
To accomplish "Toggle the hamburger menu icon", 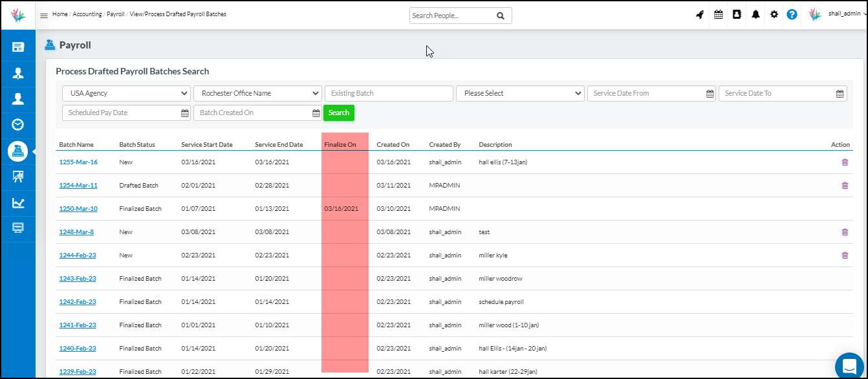I will tap(44, 15).
